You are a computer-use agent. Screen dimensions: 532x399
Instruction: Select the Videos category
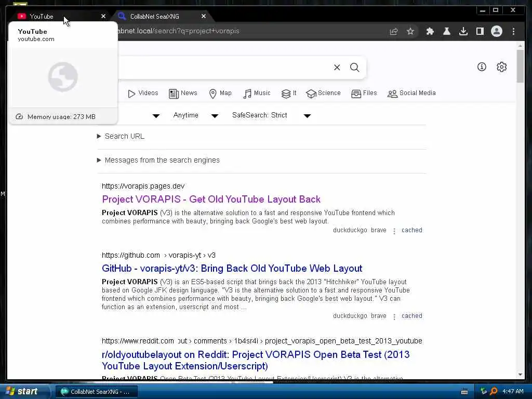click(143, 94)
